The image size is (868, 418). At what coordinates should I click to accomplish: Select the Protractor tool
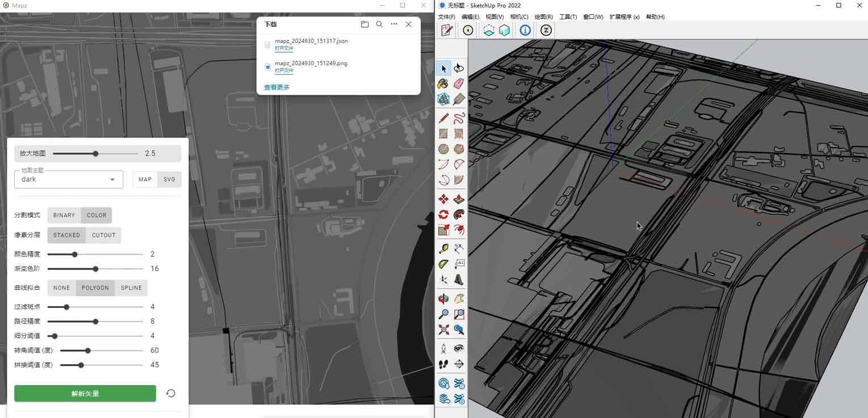(443, 264)
